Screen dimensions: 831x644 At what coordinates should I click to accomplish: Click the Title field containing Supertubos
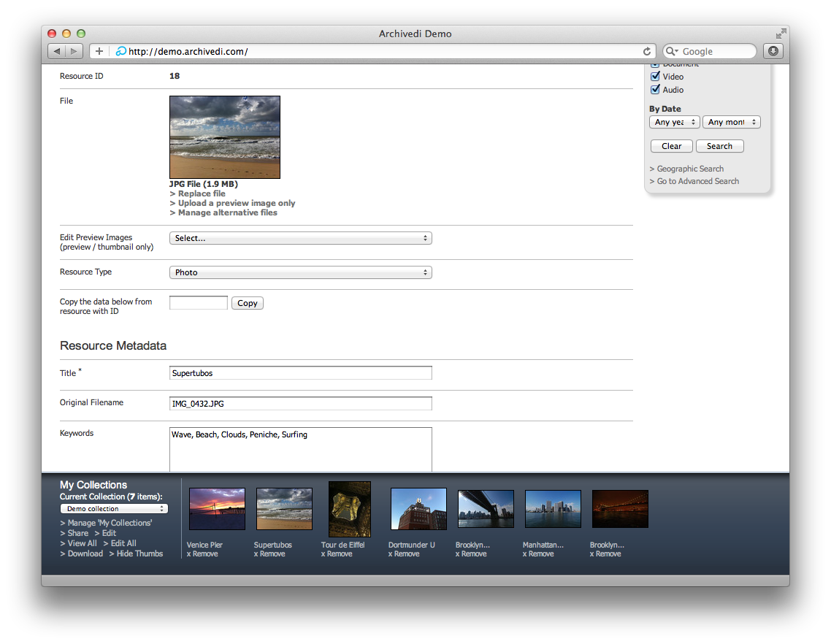[x=301, y=373]
